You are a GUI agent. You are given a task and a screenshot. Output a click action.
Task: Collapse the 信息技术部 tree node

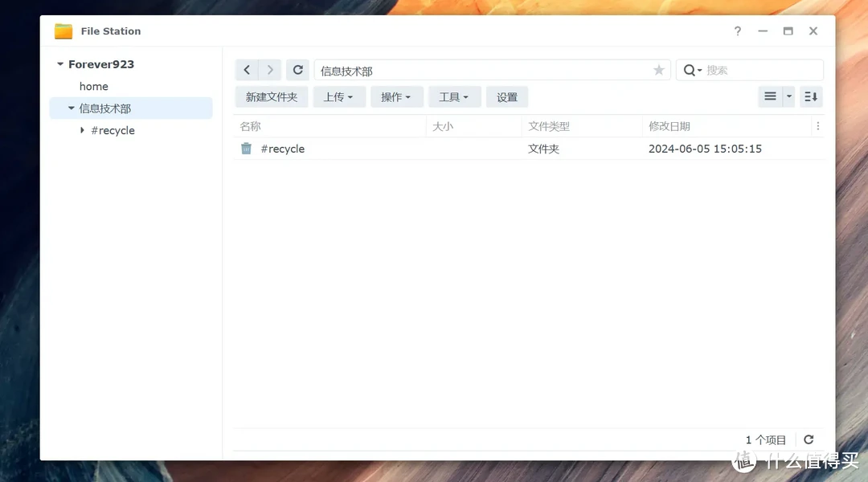click(71, 108)
